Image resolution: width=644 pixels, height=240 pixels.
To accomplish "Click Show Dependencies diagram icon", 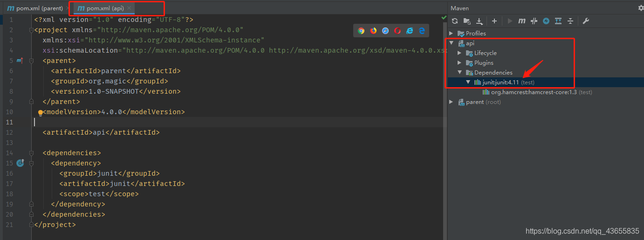I will 558,21.
